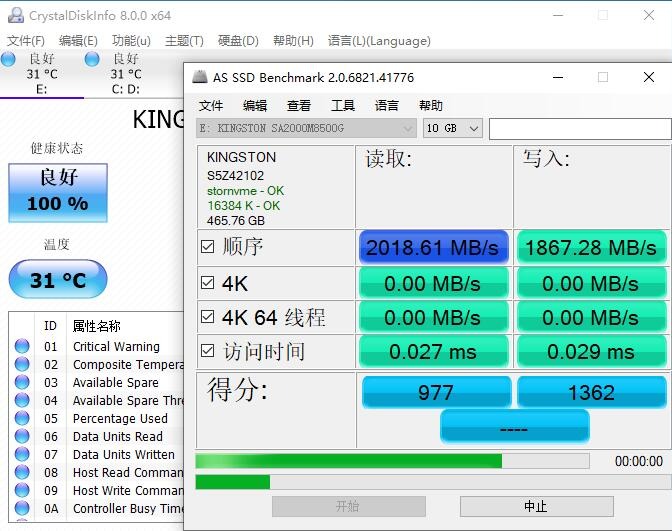The width and height of the screenshot is (672, 531).
Task: Click the 1867.28 MB/s sequential write result
Action: coord(591,247)
